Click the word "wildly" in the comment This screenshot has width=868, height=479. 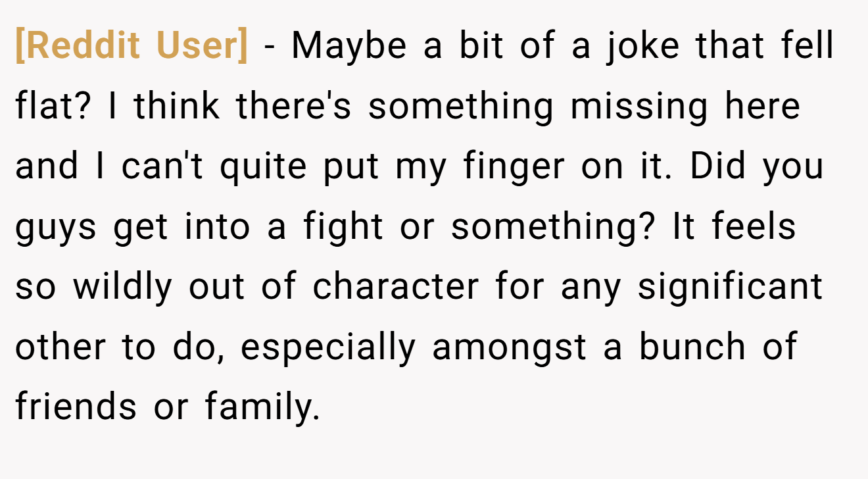(x=123, y=287)
